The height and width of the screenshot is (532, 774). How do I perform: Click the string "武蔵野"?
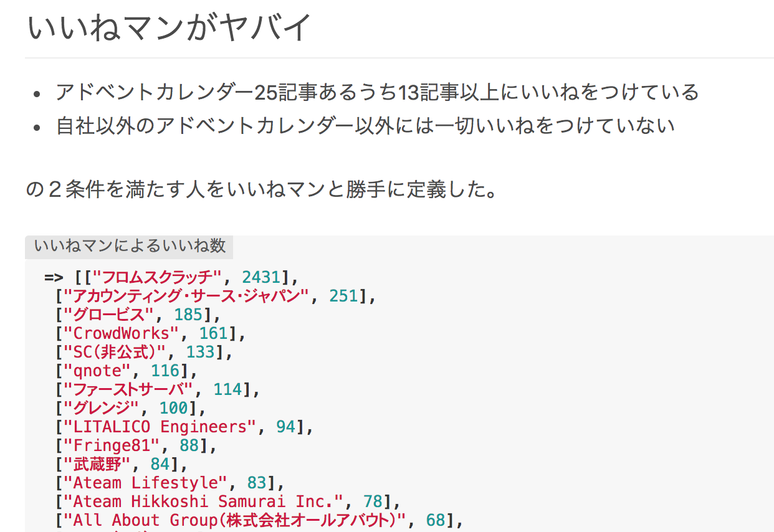click(x=97, y=464)
